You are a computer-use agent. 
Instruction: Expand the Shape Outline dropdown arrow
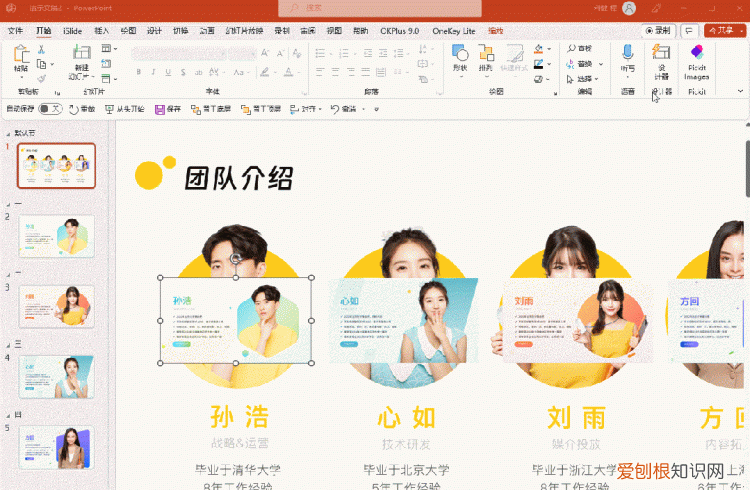click(549, 64)
